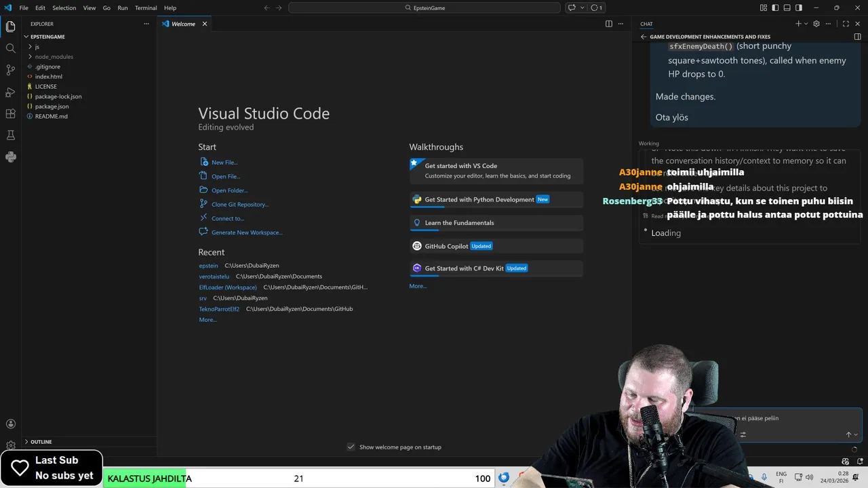Viewport: 868px width, 488px height.
Task: Go back with the navigation arrow
Action: click(267, 7)
